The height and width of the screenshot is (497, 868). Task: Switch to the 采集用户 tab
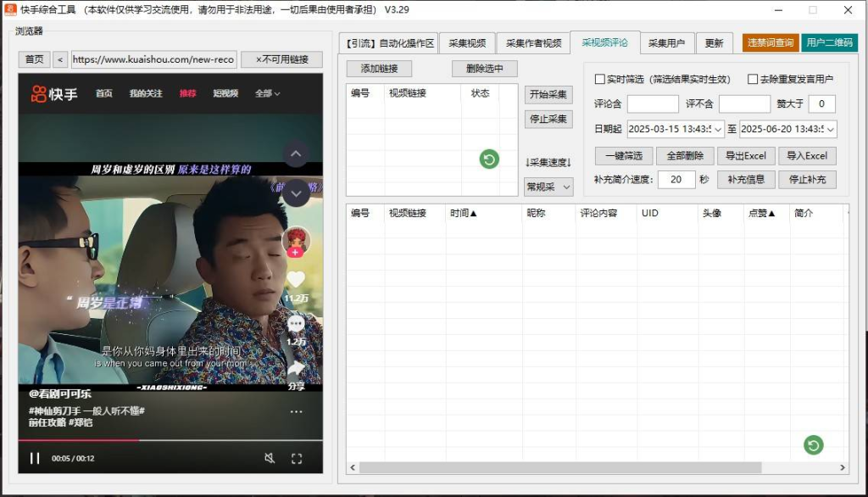(x=669, y=42)
